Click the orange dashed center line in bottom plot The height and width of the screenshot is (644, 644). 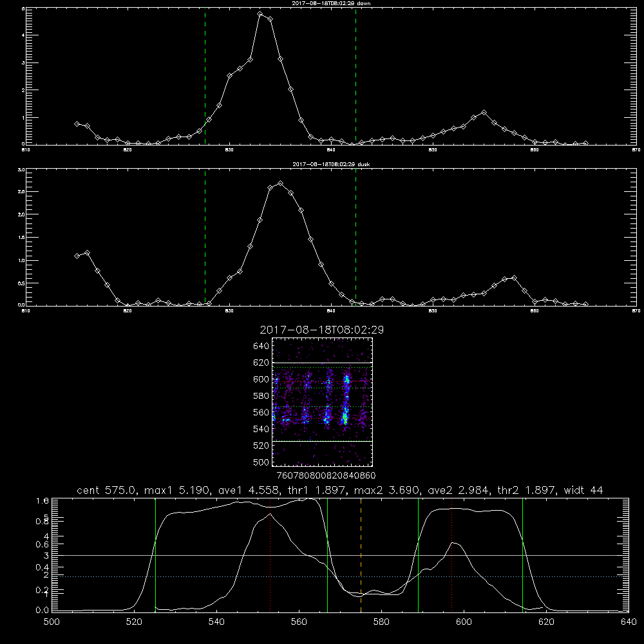pyautogui.click(x=361, y=555)
